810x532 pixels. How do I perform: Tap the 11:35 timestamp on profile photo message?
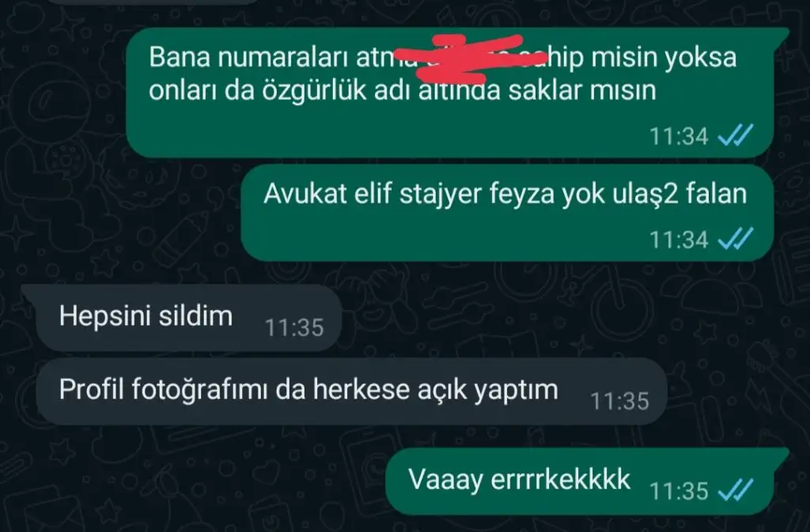(x=619, y=402)
